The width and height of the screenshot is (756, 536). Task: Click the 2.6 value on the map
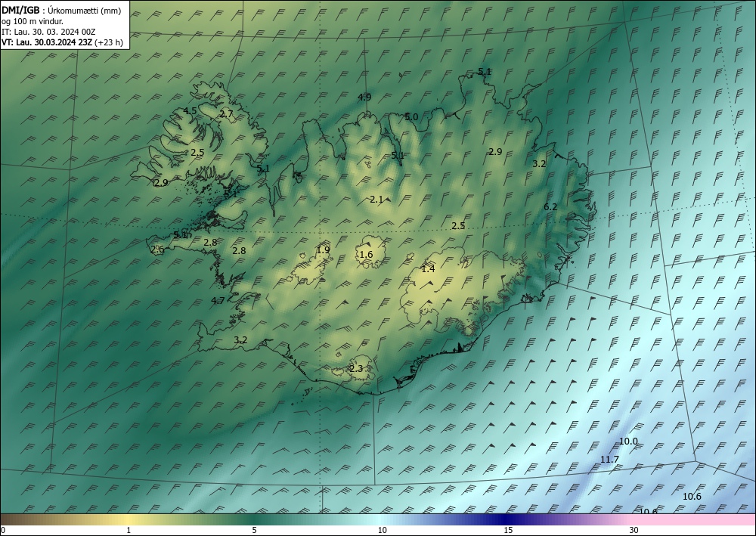[x=158, y=249]
